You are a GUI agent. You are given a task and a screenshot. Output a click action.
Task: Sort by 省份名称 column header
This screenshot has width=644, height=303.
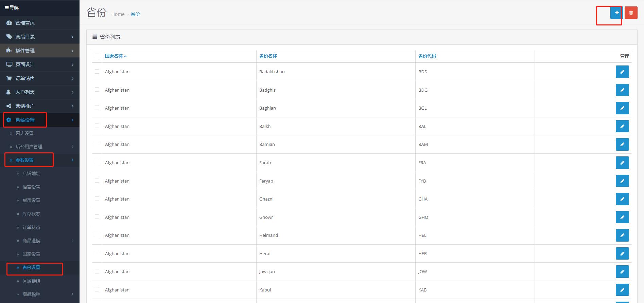(268, 56)
